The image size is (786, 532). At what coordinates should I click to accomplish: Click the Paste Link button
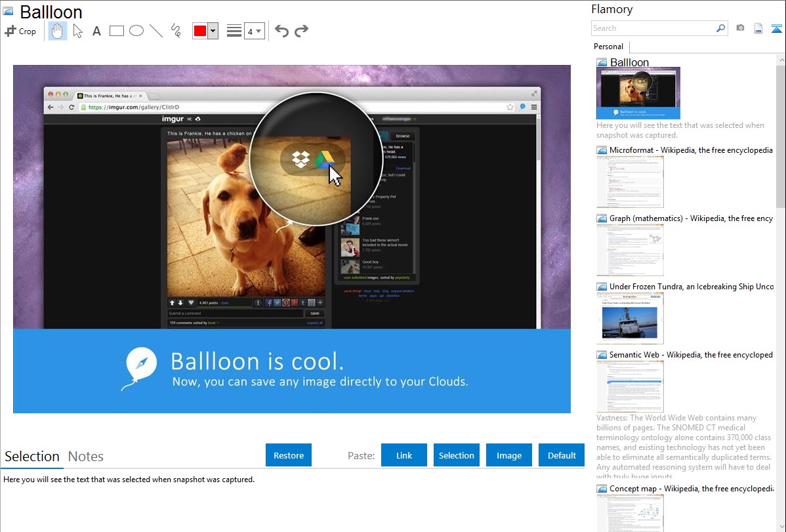point(404,455)
